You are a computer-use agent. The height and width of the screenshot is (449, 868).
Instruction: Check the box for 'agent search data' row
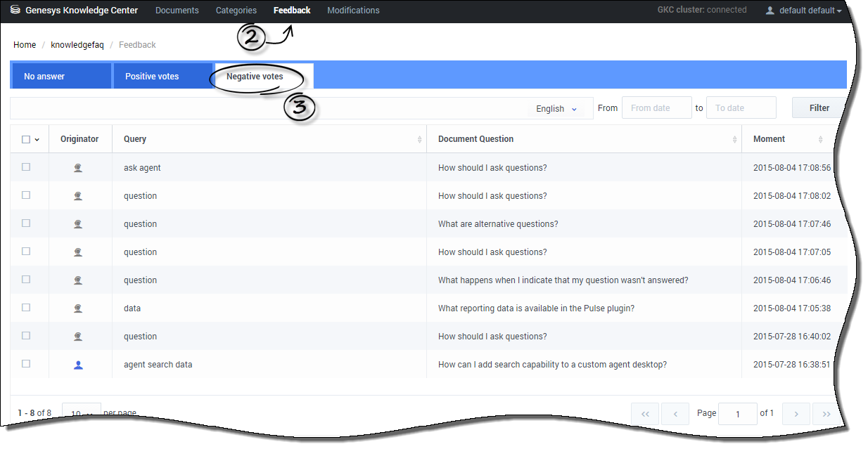26,364
